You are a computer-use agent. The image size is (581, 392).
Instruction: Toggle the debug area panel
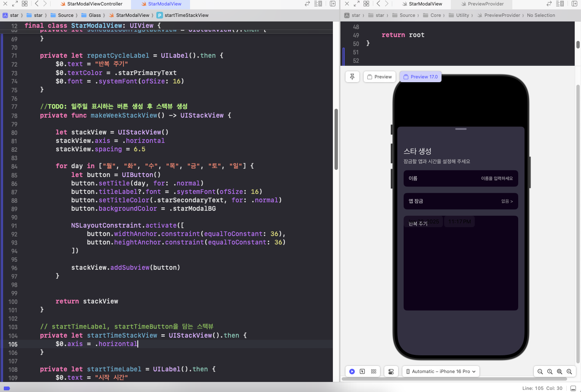click(x=573, y=388)
